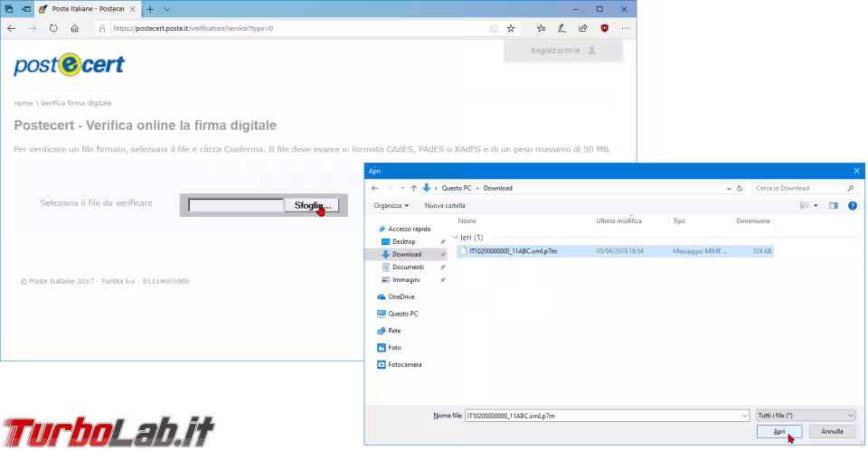Add page to favorites star
Screen dimensions: 868x450
[511, 28]
